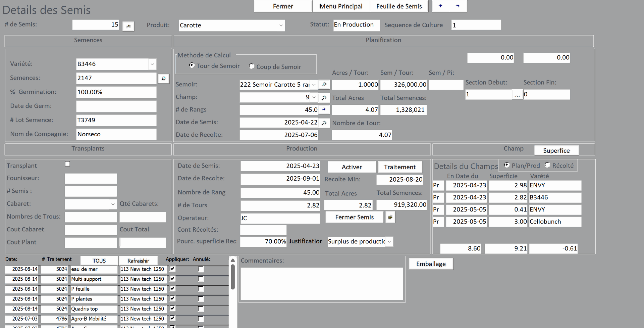Select the Récolté radio option
The width and height of the screenshot is (644, 328).
click(x=547, y=165)
